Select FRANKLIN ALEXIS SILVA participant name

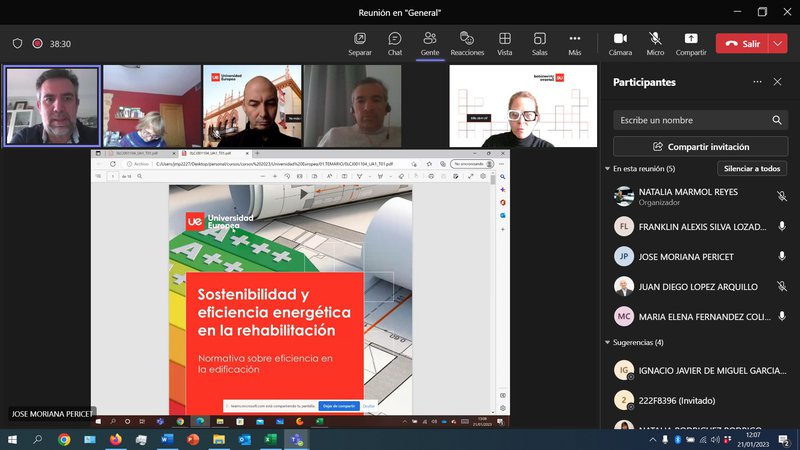pyautogui.click(x=702, y=227)
